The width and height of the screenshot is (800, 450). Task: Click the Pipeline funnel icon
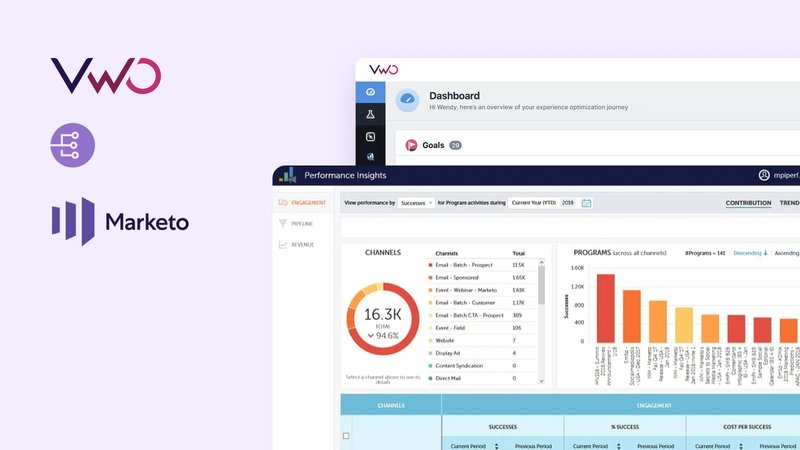pyautogui.click(x=283, y=223)
